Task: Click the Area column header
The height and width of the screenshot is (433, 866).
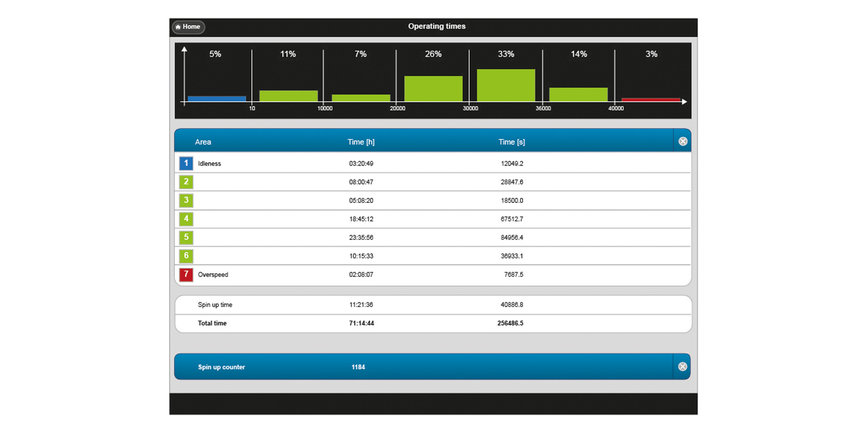Action: pyautogui.click(x=203, y=142)
